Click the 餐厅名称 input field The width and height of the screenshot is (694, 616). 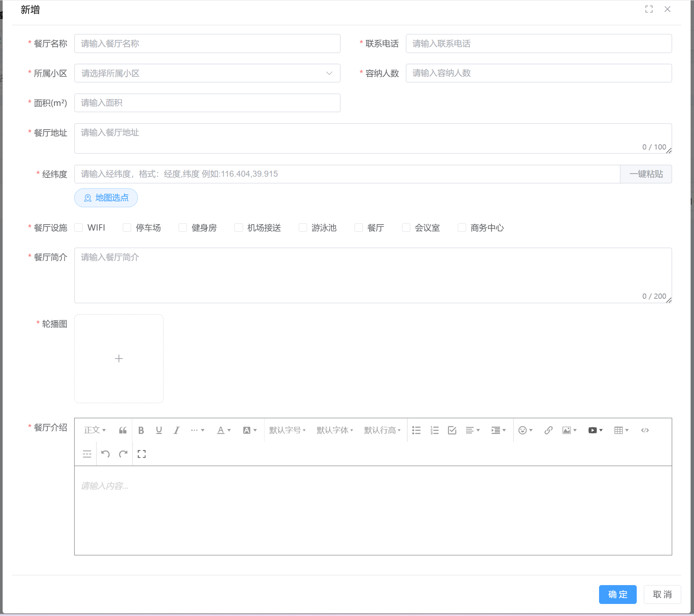click(x=207, y=44)
